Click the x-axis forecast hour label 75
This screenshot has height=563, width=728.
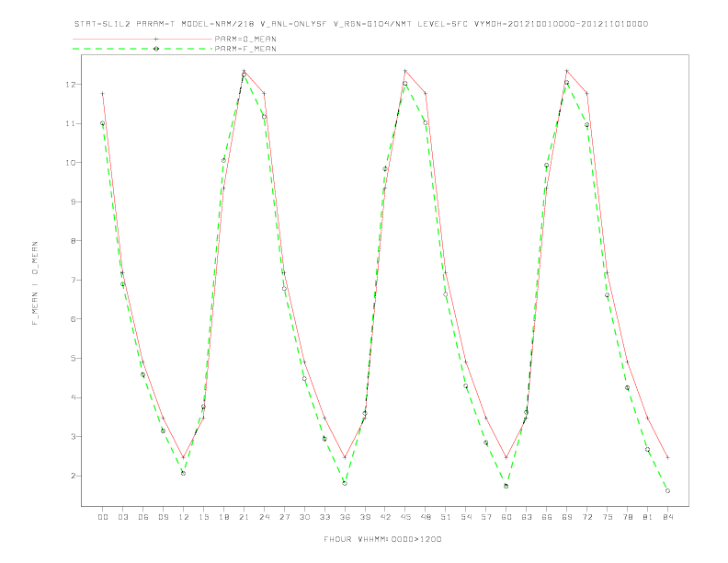coord(608,517)
